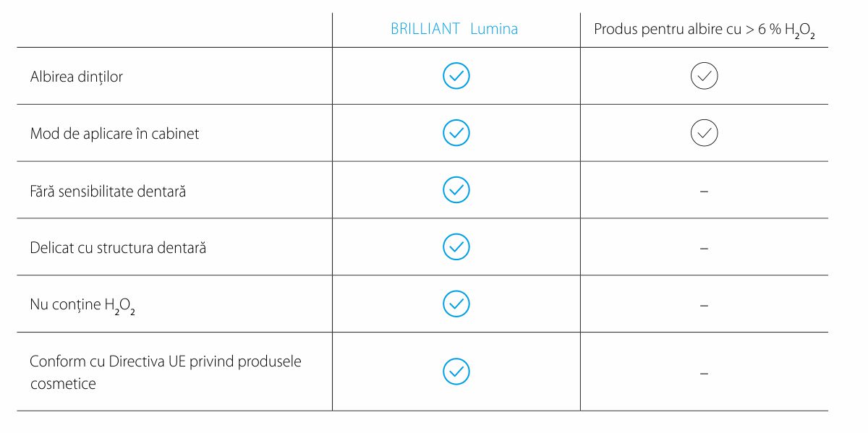Click the dash in Directiva UE row
The width and height of the screenshot is (868, 433).
pyautogui.click(x=704, y=373)
